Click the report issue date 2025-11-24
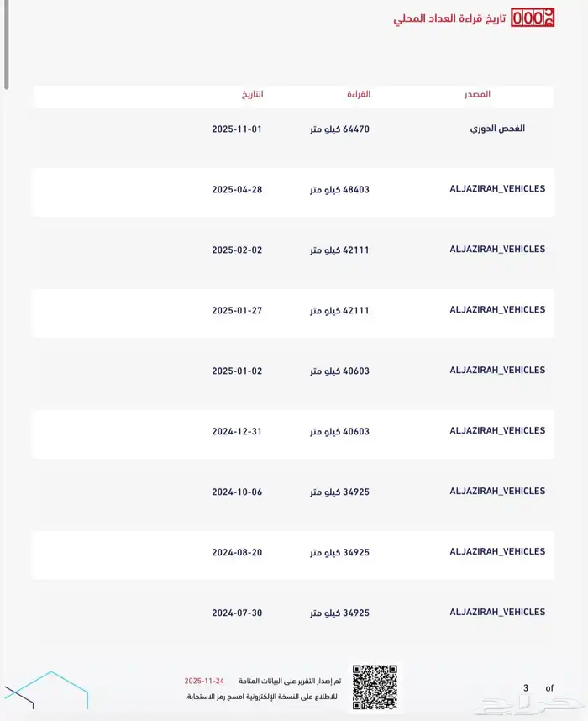 (x=207, y=681)
